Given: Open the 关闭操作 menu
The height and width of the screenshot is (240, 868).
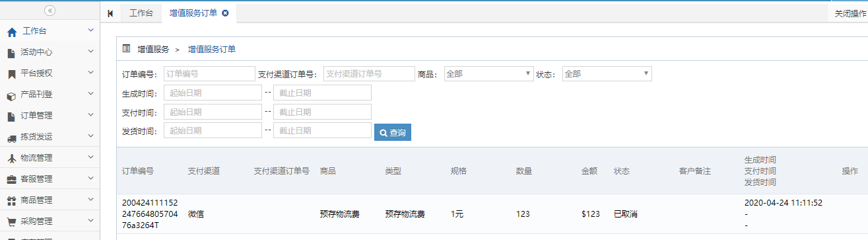Looking at the screenshot, I should [x=850, y=13].
